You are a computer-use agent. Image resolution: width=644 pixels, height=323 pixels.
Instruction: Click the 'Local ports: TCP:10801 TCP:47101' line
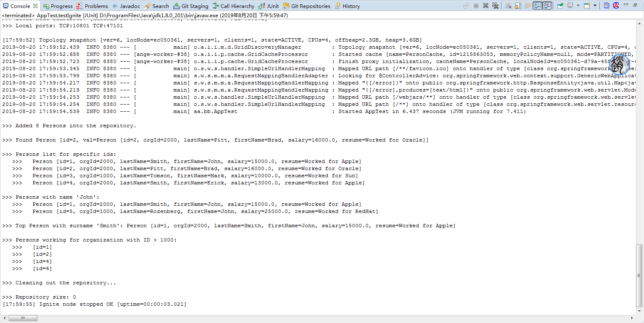pos(63,26)
